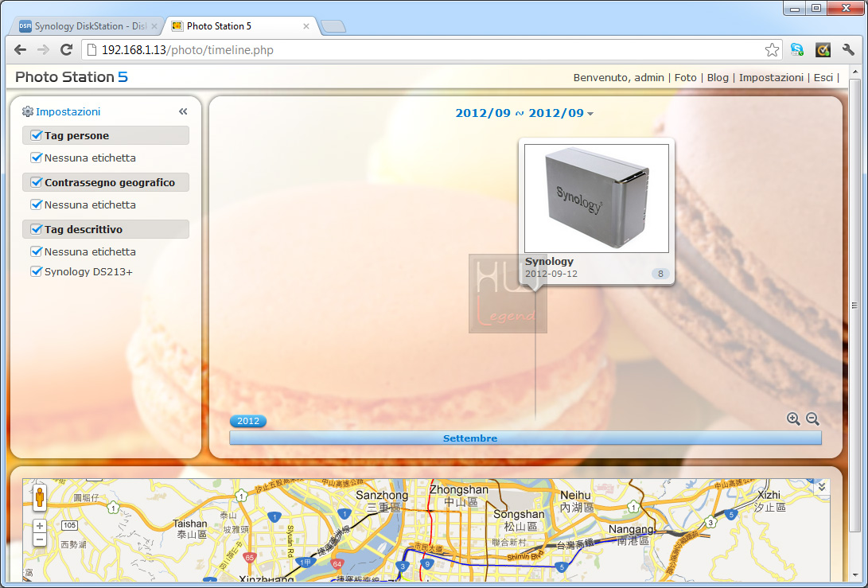
Task: Open the Synology album thumbnail
Action: 597,198
